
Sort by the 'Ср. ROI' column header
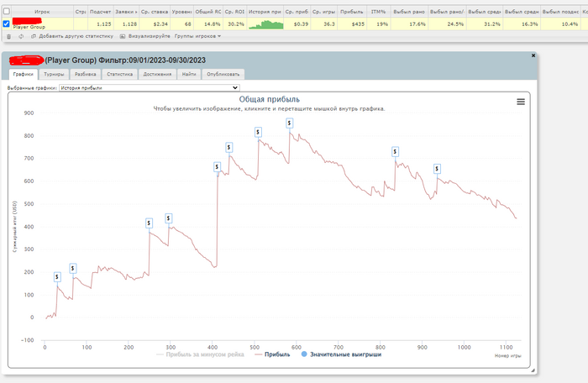click(x=234, y=12)
